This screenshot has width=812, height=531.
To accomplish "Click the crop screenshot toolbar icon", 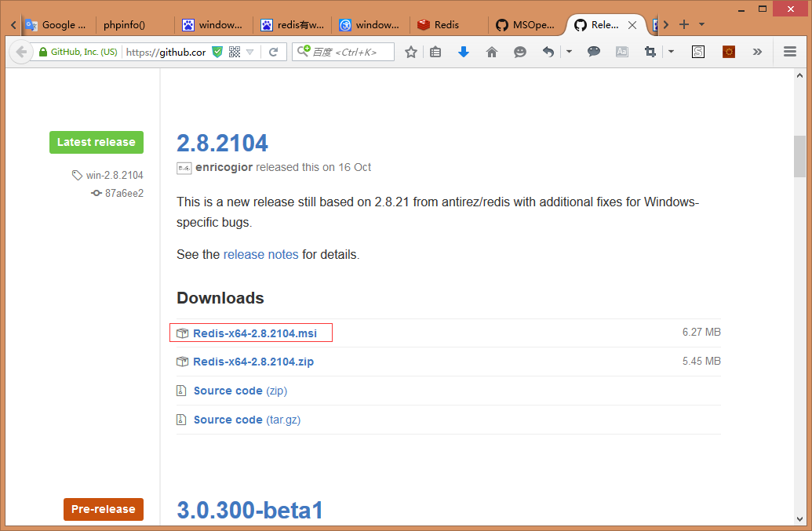I will pyautogui.click(x=650, y=51).
